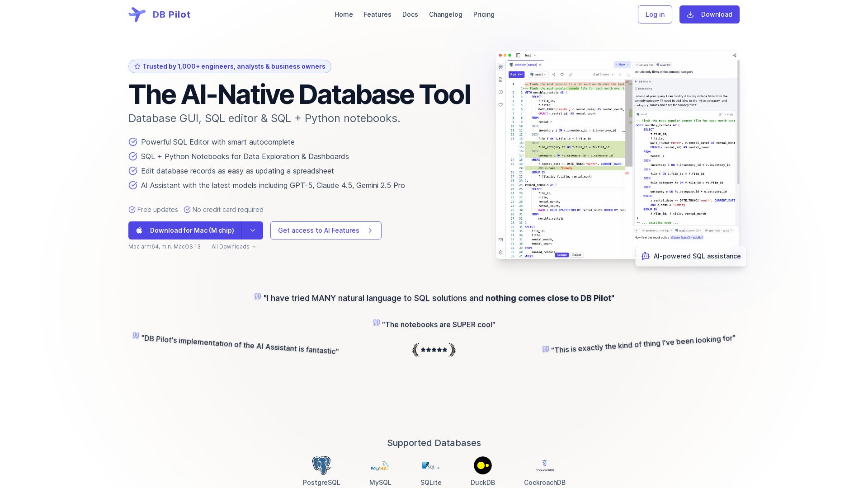Click arrow on Get access to AI Features
868x488 pixels.
click(x=370, y=230)
